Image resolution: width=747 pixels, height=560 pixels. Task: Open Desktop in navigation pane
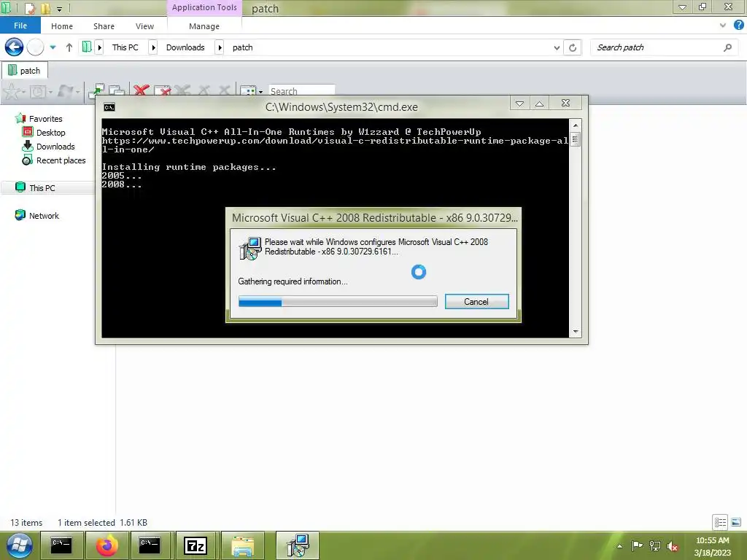(50, 133)
